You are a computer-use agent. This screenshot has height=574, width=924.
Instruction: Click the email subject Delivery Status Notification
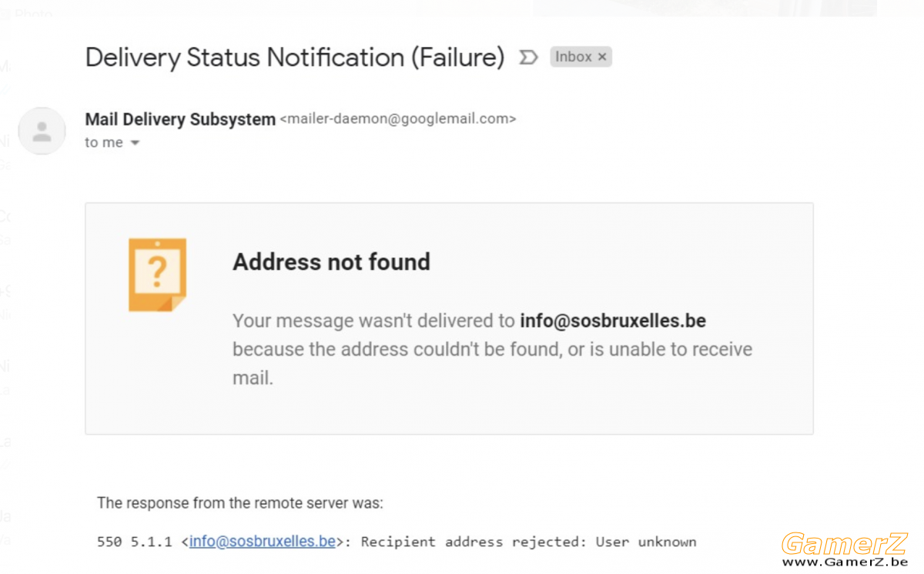click(x=295, y=58)
